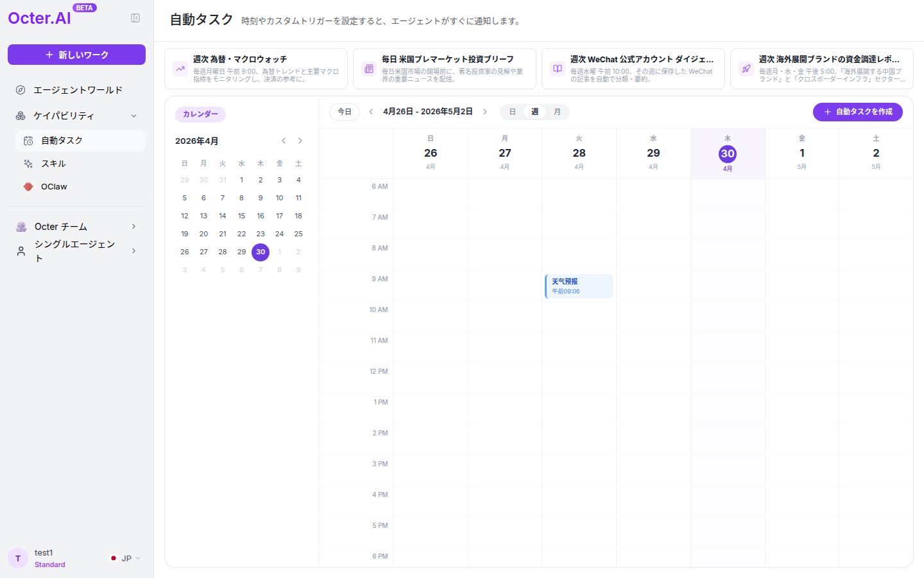This screenshot has height=578, width=924.
Task: Click the 週次 為替 trend chart icon
Action: (x=180, y=69)
